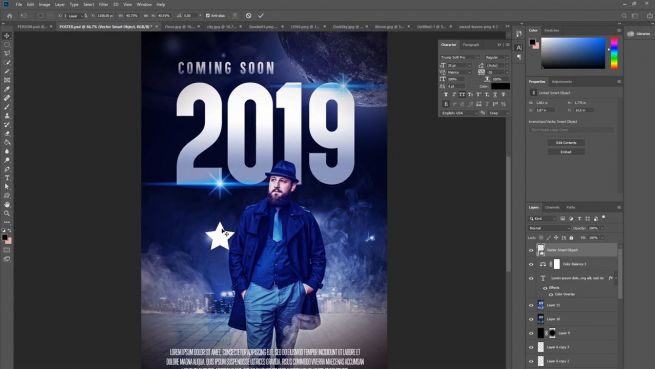Select the Move tool
This screenshot has height=369, width=655.
pos(7,36)
